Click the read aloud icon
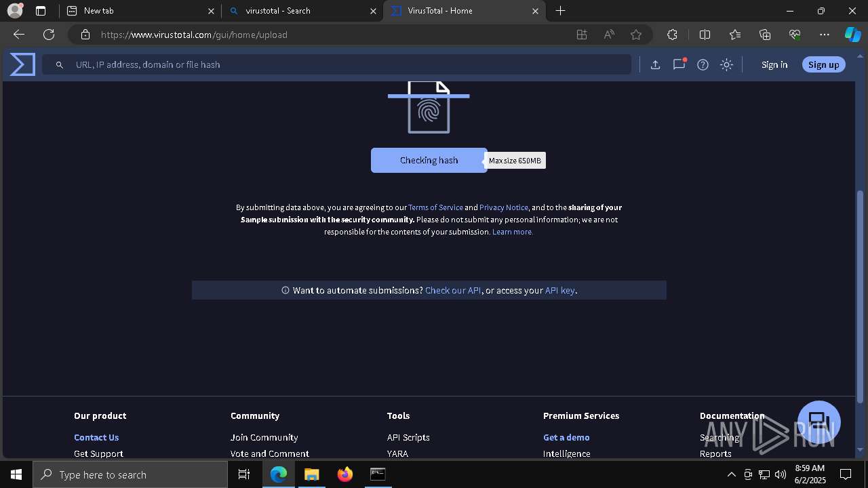The image size is (868, 488). pyautogui.click(x=609, y=35)
